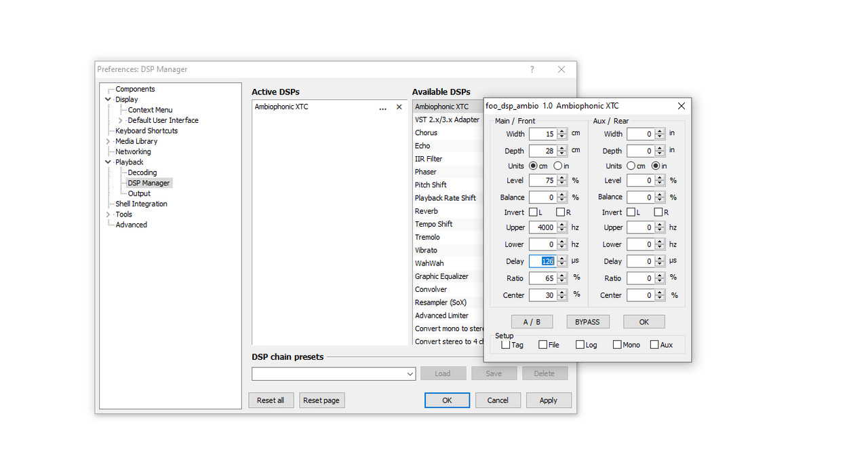Screen dimensions: 868x467
Task: Open the Networking preferences page
Action: coord(133,152)
